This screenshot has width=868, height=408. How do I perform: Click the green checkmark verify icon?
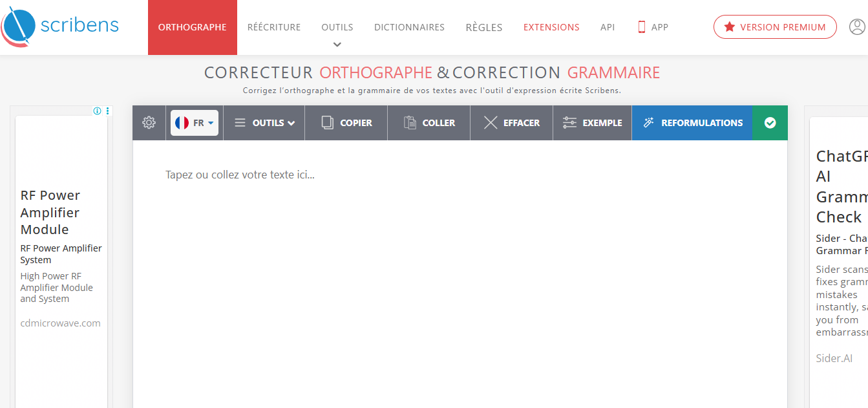pos(770,123)
